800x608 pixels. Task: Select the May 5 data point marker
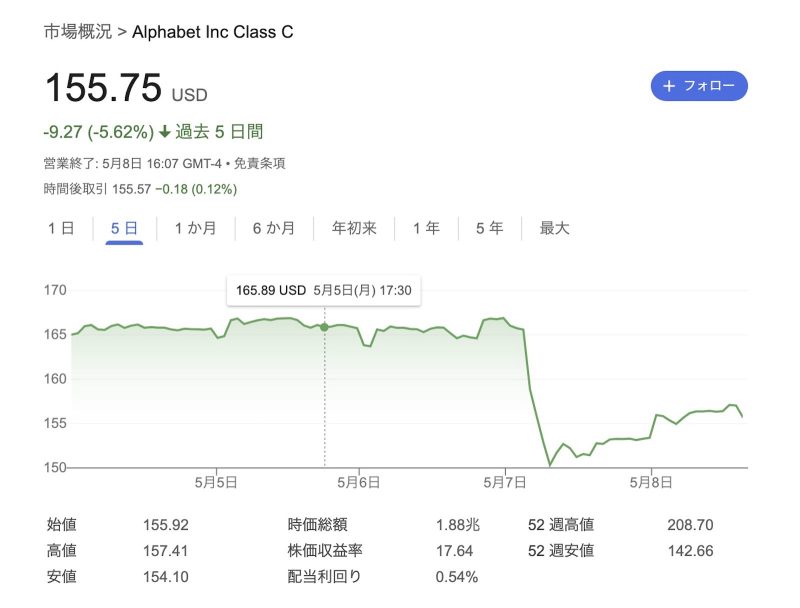click(324, 325)
